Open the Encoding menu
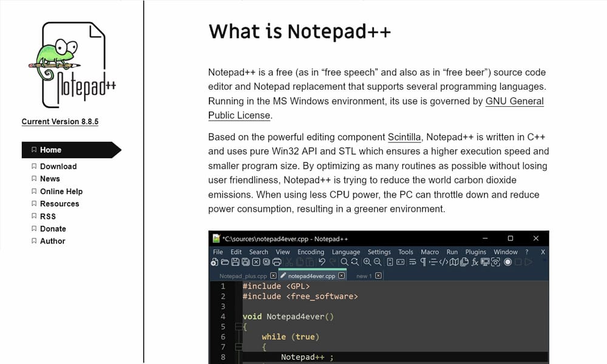Image resolution: width=607 pixels, height=364 pixels. tap(311, 251)
